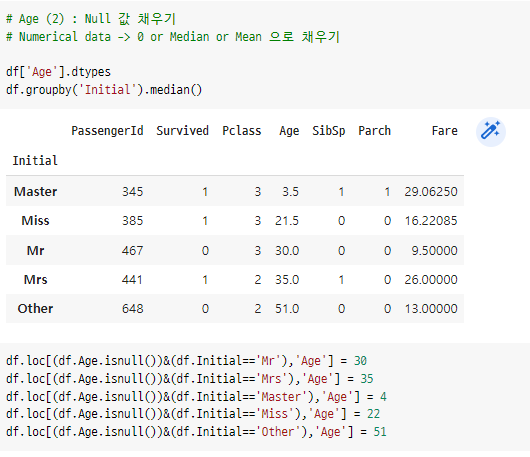
Task: Click Age value 35.0 in Mrs row
Action: coord(287,280)
